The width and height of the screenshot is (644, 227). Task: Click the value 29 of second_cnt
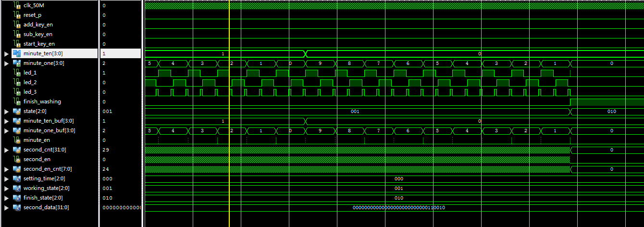point(106,150)
